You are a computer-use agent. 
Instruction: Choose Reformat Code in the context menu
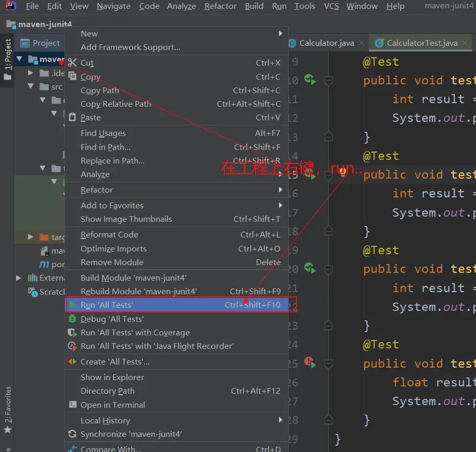tap(109, 235)
